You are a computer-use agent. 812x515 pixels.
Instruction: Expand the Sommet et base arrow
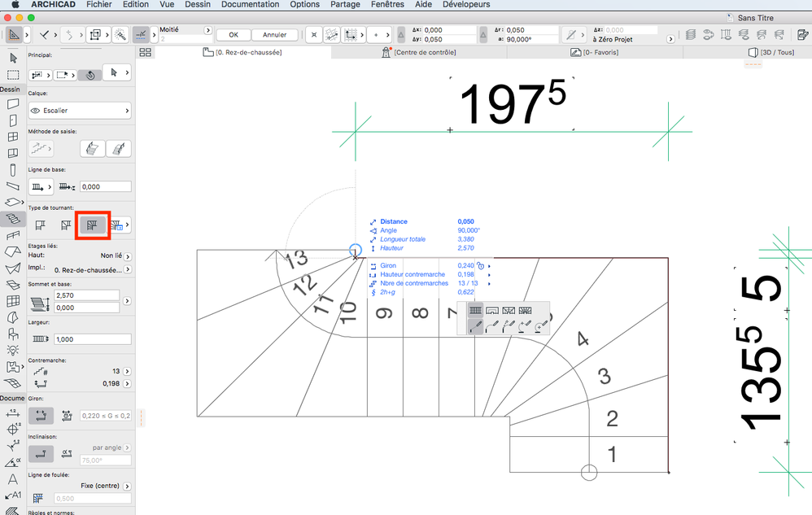point(128,301)
